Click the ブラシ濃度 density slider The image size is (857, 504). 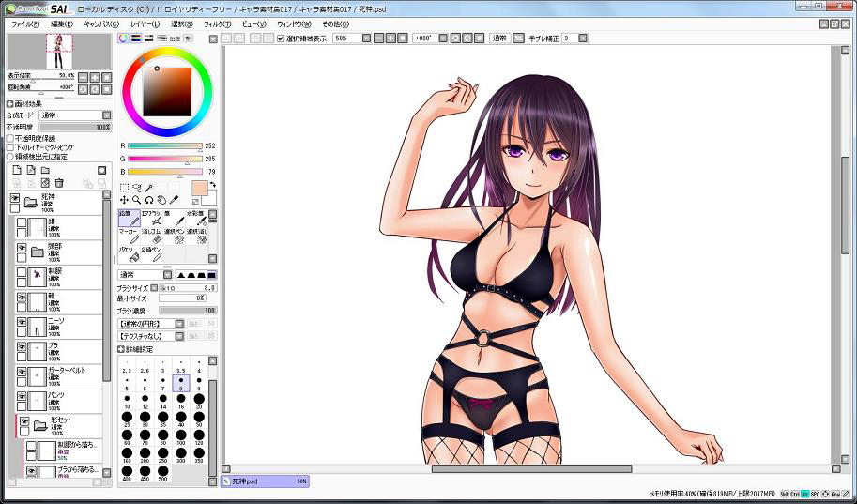click(x=188, y=310)
